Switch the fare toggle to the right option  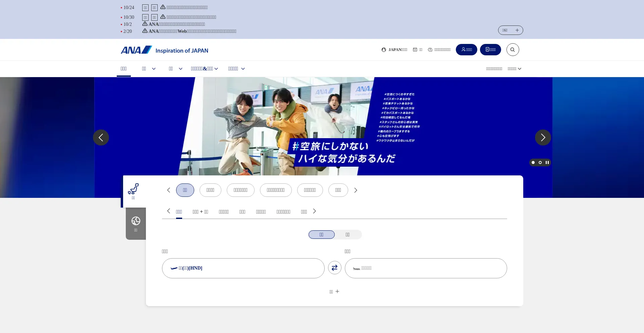(347, 234)
